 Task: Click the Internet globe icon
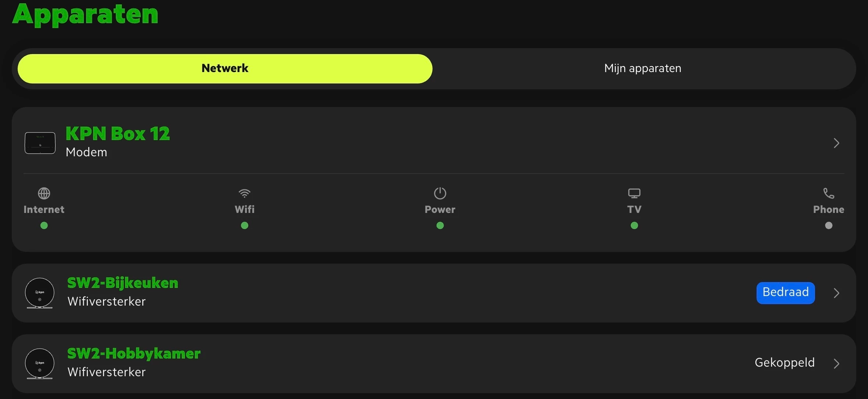pyautogui.click(x=44, y=193)
